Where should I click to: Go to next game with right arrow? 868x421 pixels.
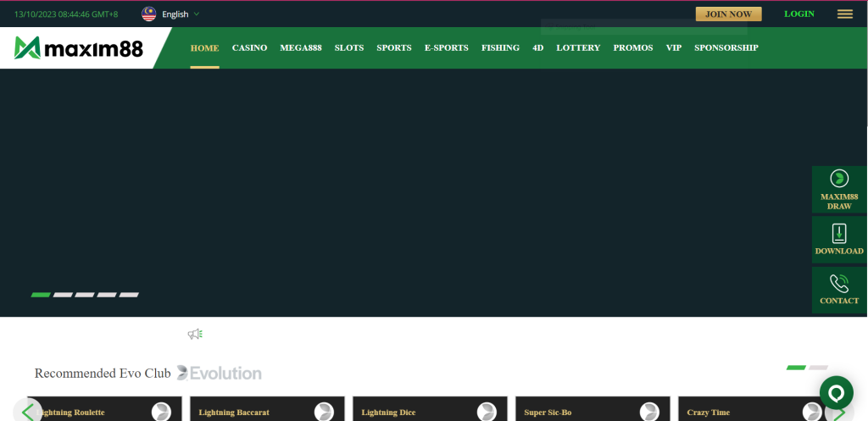pos(839,413)
